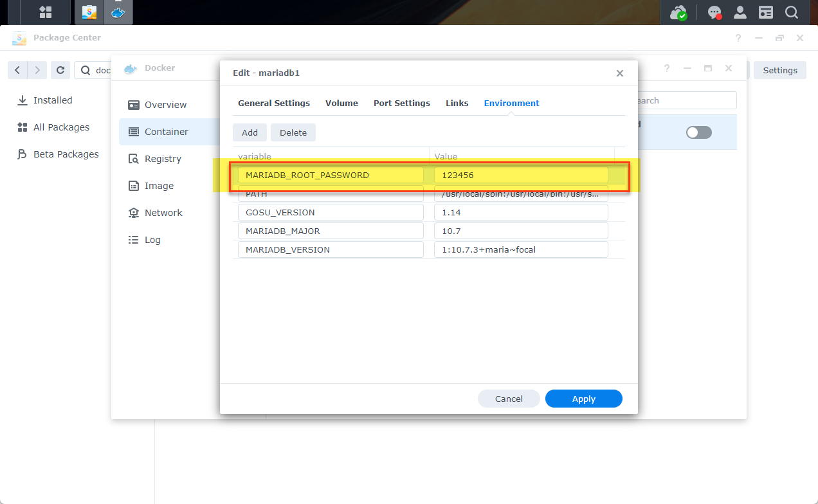
Task: Open the main applications menu in the taskbar
Action: point(45,12)
